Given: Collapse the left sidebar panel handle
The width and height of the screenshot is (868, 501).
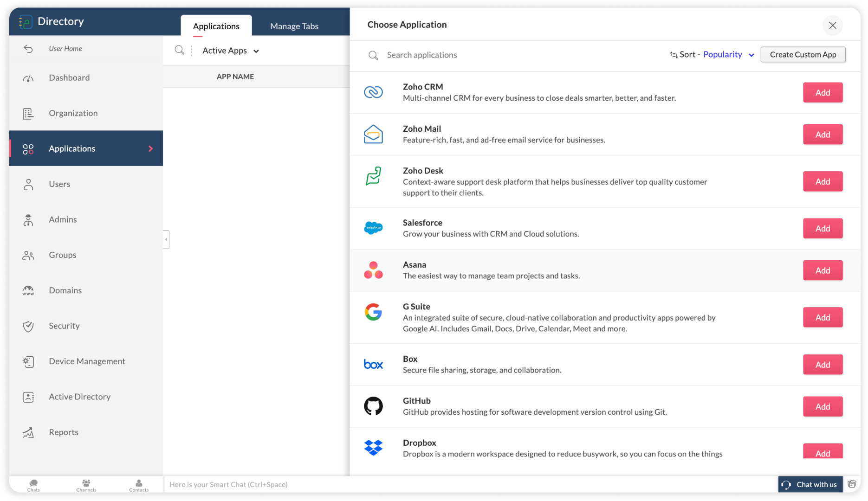Looking at the screenshot, I should (166, 239).
